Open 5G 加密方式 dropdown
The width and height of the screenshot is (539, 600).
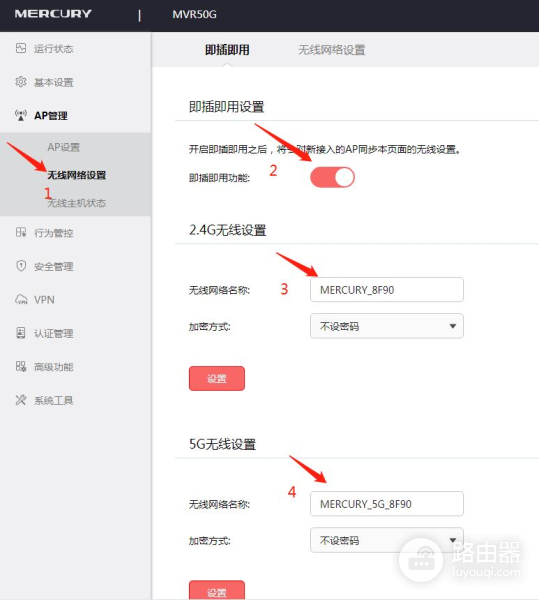coord(387,540)
